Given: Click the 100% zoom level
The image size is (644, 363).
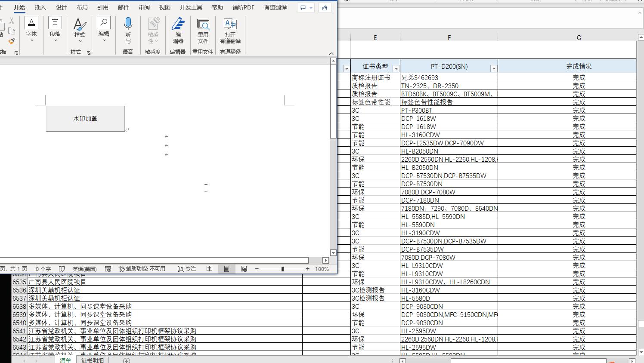Looking at the screenshot, I should [322, 269].
